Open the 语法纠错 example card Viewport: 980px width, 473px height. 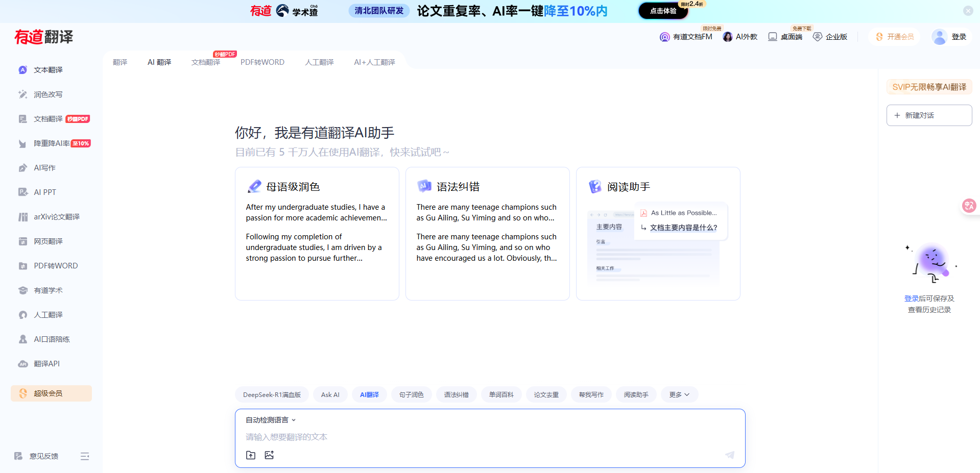[488, 234]
